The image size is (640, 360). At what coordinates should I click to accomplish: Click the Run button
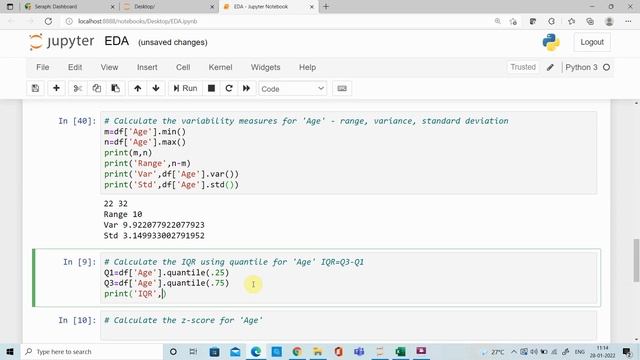pyautogui.click(x=185, y=89)
